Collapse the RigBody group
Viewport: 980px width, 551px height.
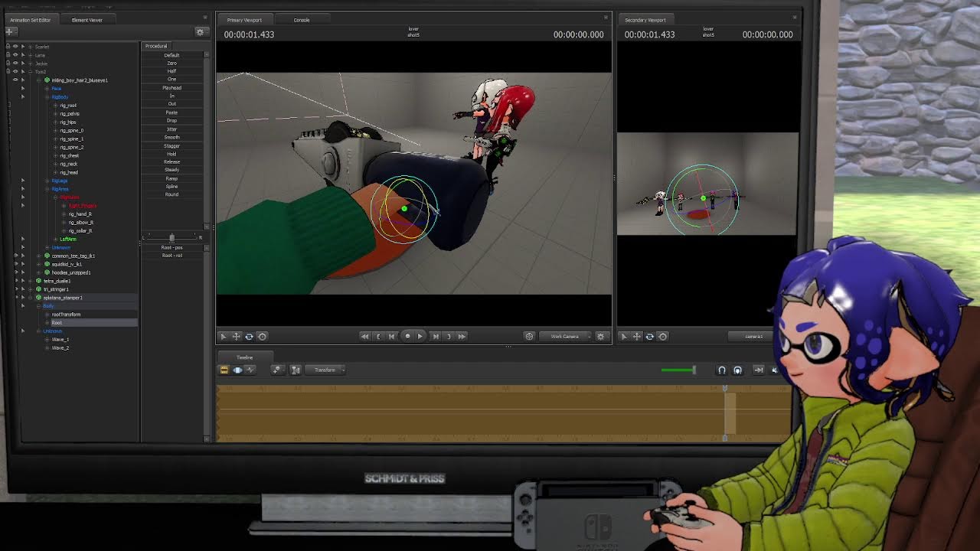47,97
